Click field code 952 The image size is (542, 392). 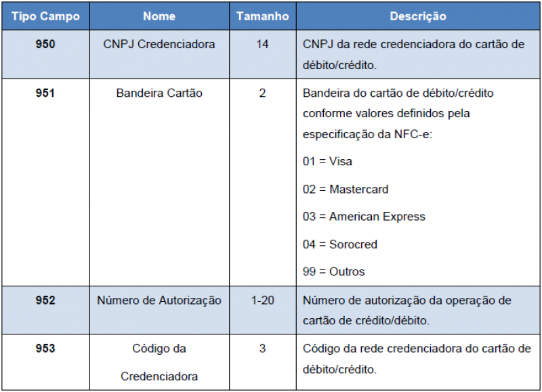(45, 300)
